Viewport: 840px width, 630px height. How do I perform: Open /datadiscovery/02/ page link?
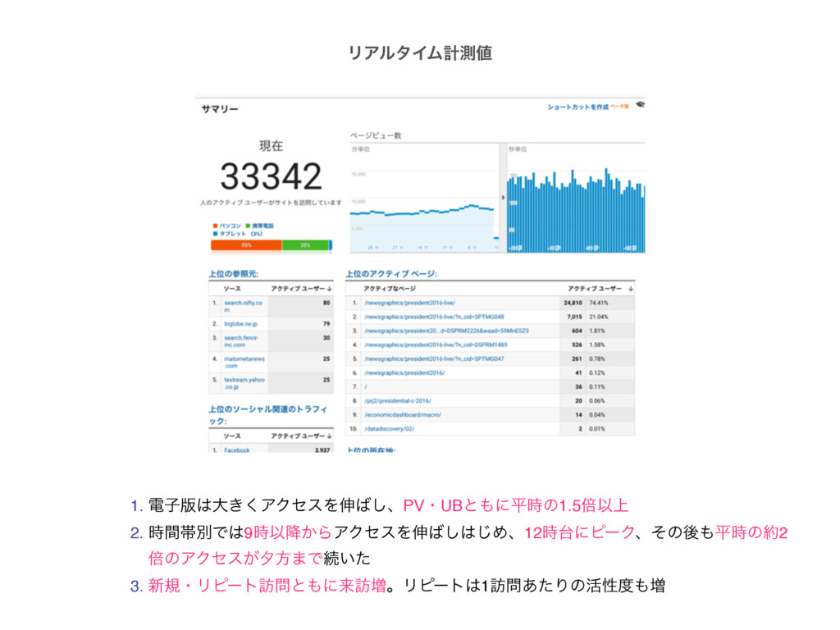click(389, 428)
